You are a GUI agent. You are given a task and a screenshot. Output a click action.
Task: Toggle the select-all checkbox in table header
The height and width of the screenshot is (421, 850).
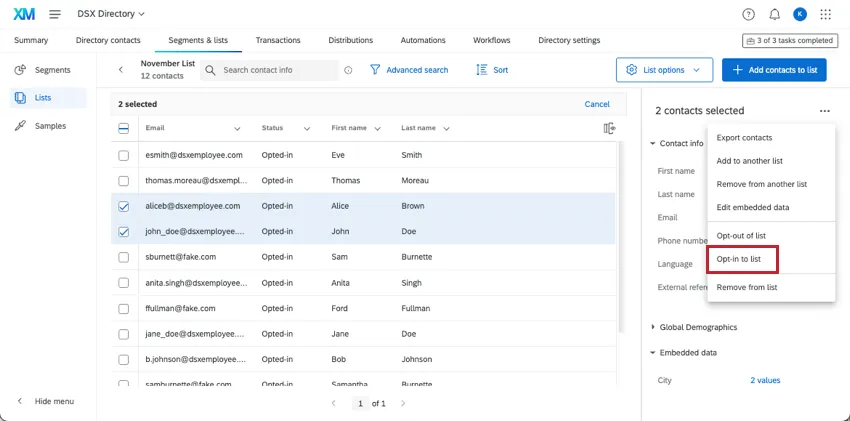(x=124, y=128)
